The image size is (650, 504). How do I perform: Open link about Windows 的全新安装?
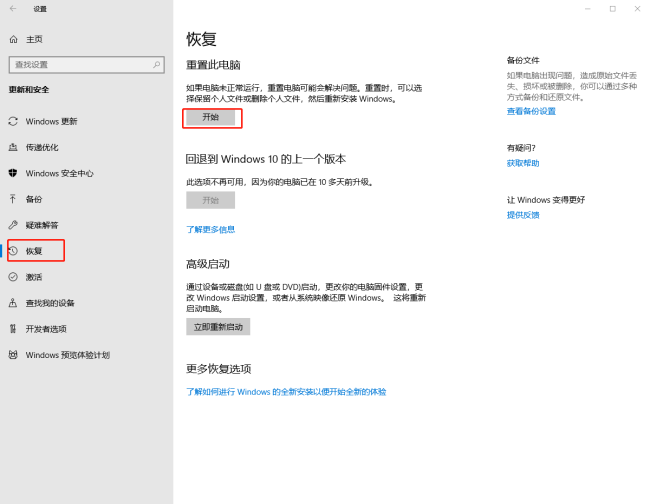[x=286, y=392]
